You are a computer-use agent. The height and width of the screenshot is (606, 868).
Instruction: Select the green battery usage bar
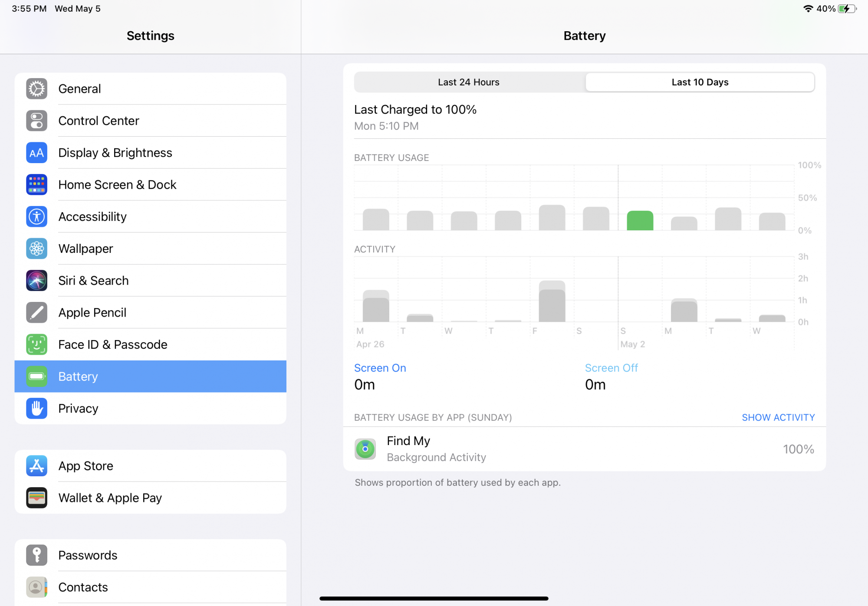coord(640,221)
